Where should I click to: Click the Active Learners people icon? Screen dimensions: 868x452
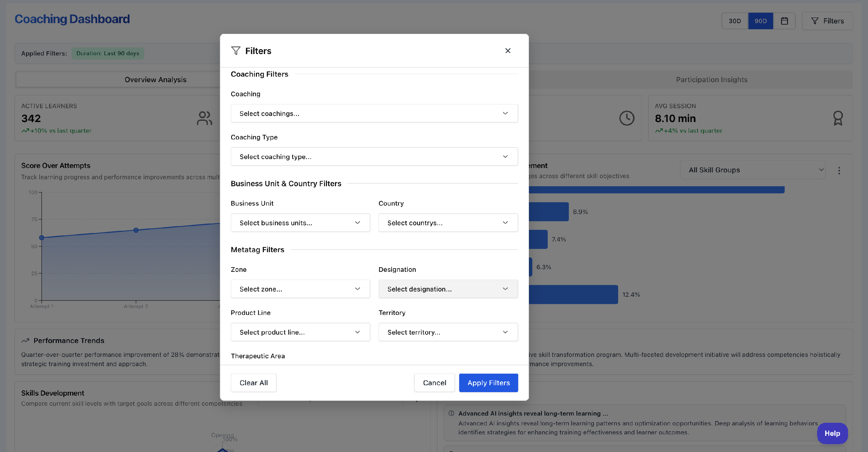(x=204, y=118)
